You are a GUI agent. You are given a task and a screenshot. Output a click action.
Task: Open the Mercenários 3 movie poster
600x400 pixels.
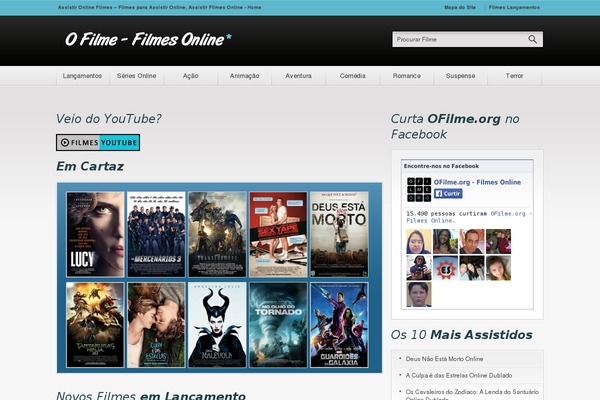(156, 234)
